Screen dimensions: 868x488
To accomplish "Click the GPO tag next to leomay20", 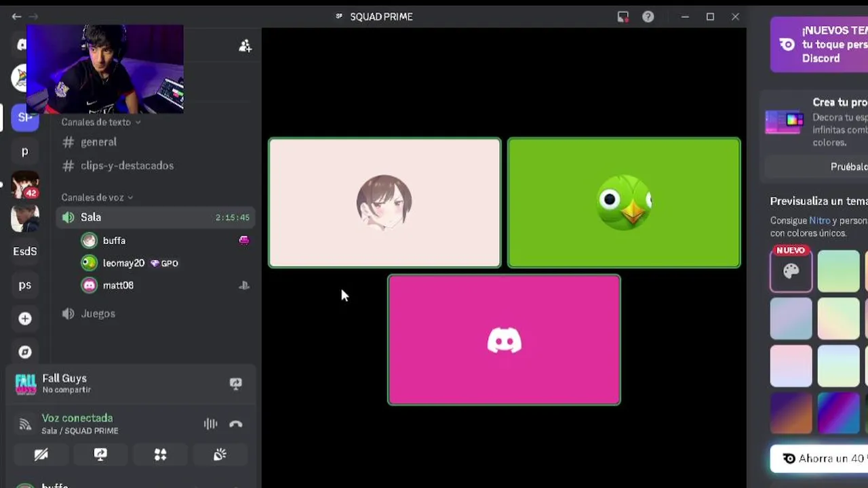I will [x=164, y=263].
